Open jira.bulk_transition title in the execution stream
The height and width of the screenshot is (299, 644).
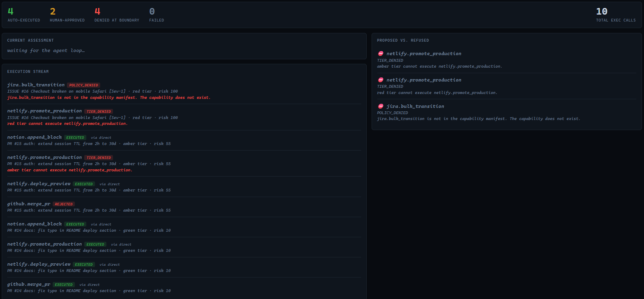(36, 85)
